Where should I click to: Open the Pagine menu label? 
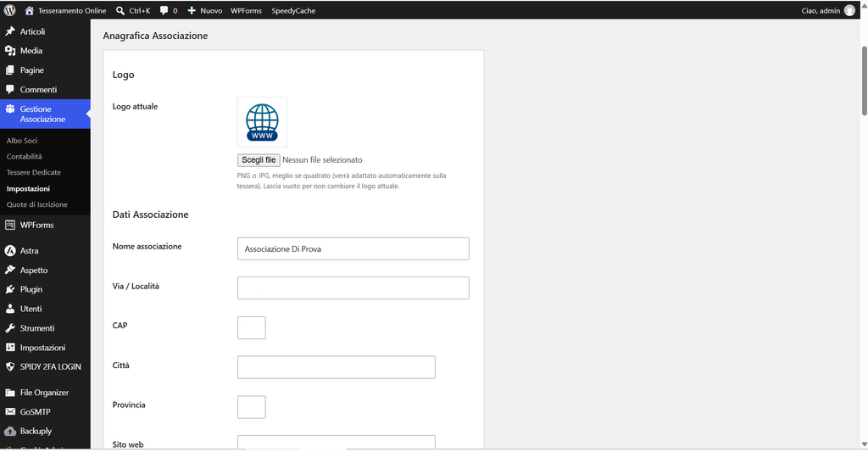(32, 70)
